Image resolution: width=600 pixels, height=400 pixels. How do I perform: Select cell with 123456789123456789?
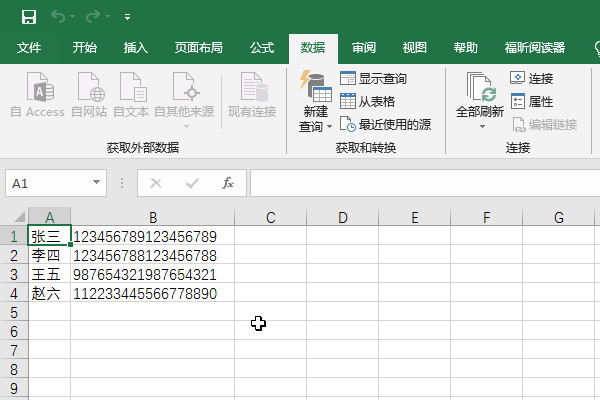[153, 236]
